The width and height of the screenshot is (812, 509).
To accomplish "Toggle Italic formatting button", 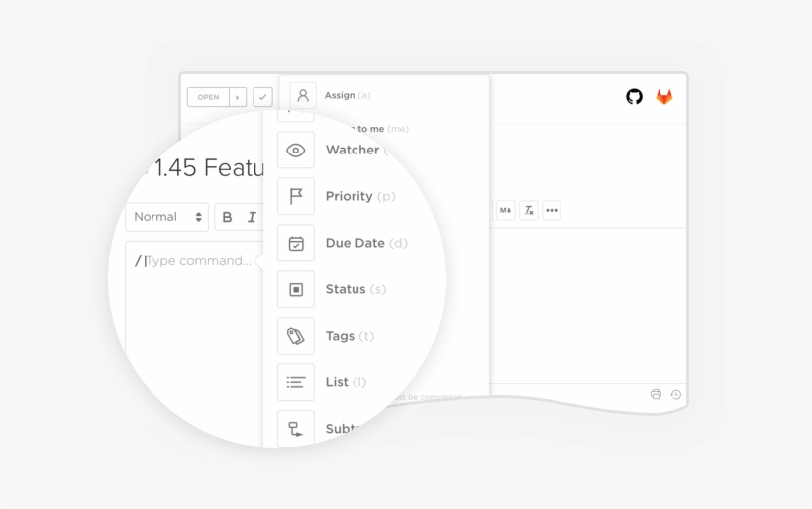I will coord(252,217).
